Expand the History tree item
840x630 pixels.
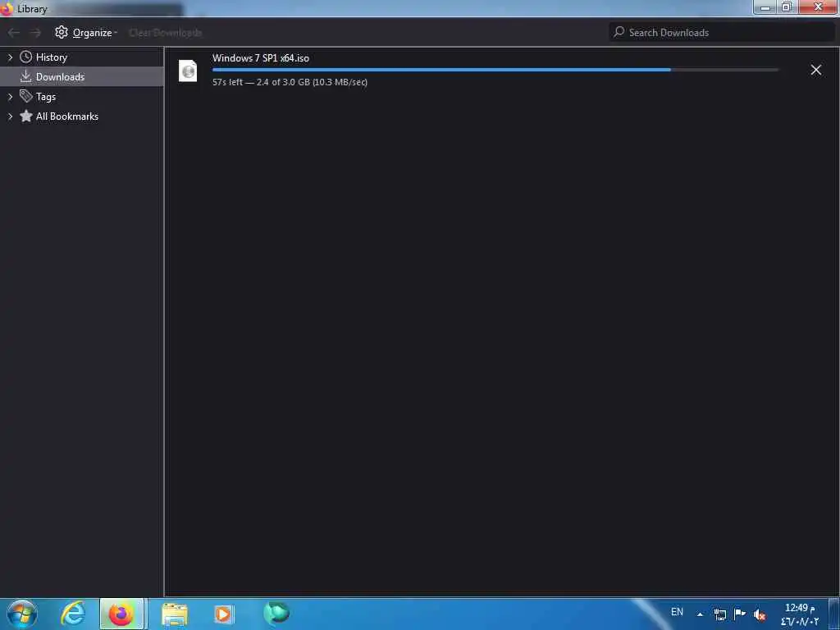pyautogui.click(x=10, y=57)
